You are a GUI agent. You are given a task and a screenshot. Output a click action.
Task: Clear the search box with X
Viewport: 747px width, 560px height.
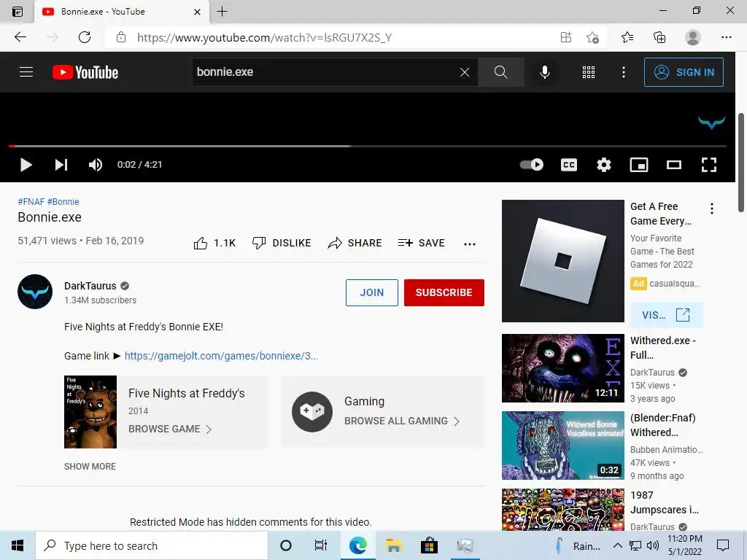[x=465, y=72]
